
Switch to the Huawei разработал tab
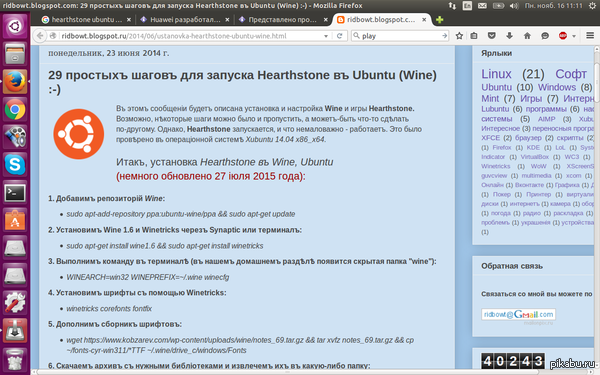pos(185,20)
